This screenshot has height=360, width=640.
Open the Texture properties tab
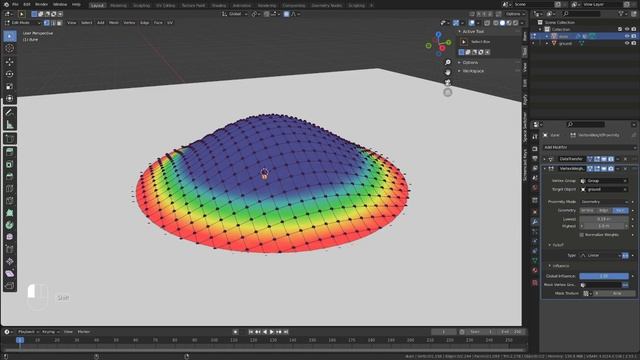535,282
